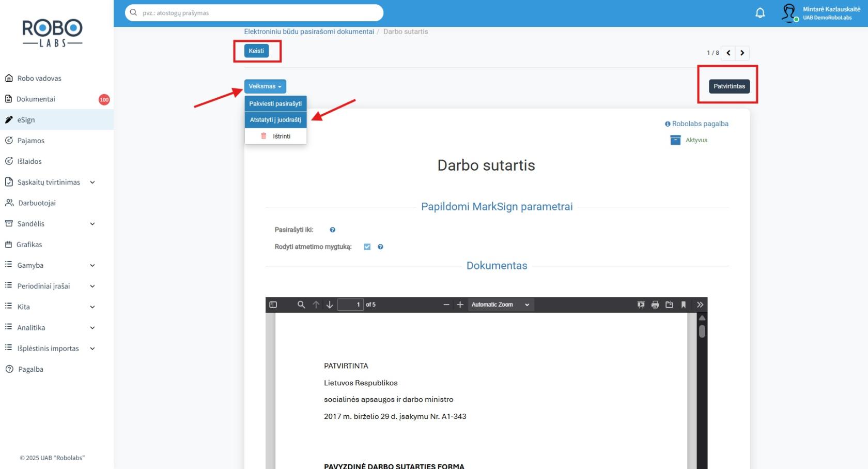Open find in PDF document
Viewport: 868px width, 469px height.
click(x=301, y=305)
